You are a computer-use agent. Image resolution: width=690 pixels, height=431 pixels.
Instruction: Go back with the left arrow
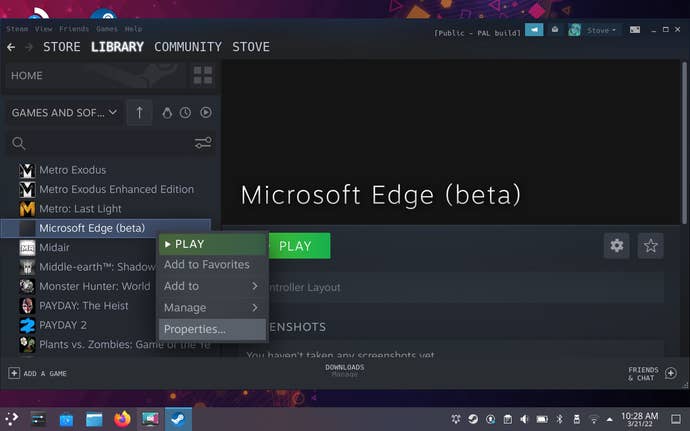click(x=11, y=47)
